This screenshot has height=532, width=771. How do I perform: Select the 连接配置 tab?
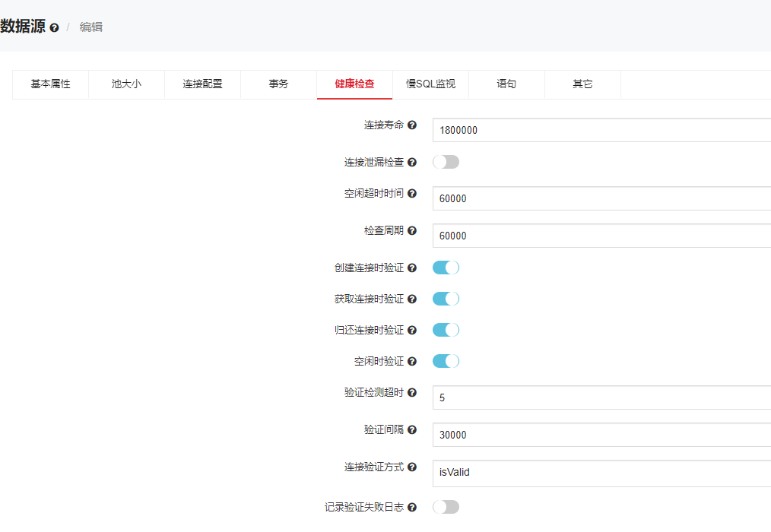pos(202,84)
